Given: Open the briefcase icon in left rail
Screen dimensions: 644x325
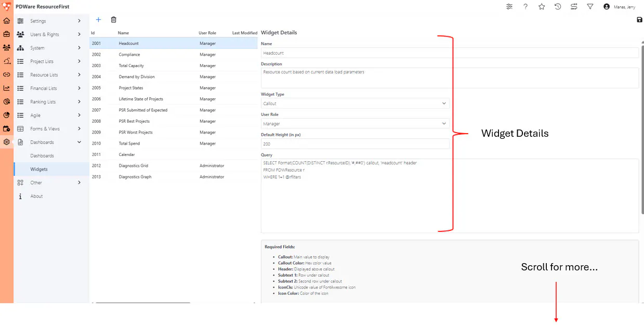Looking at the screenshot, I should [6, 34].
